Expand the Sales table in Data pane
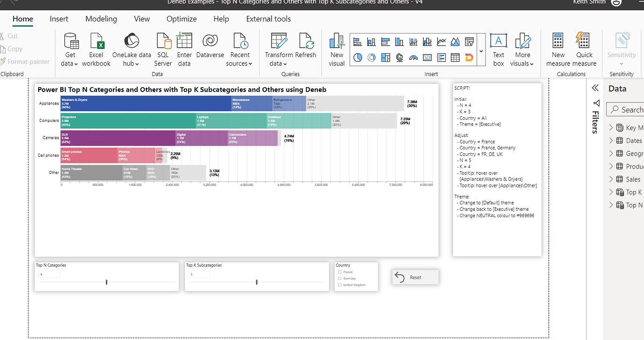This screenshot has width=644, height=340. pyautogui.click(x=611, y=179)
